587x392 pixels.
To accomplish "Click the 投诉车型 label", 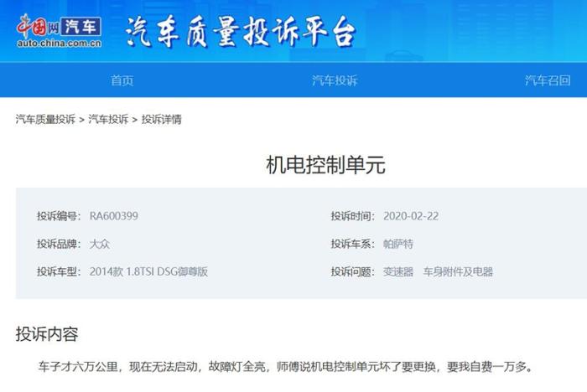I will 59,271.
